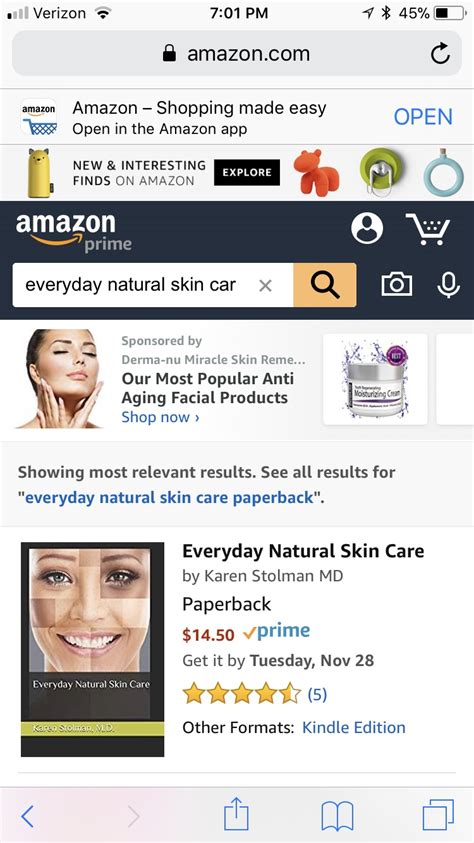The width and height of the screenshot is (474, 843).
Task: Tap the orange search magnifier button
Action: coord(325,285)
